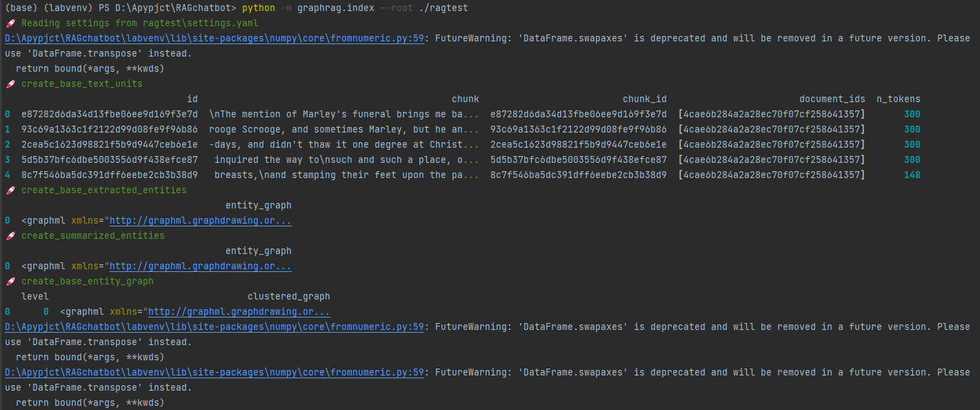Click the graphml URL in the clustered_graph row
The width and height of the screenshot is (980, 410).
coord(239,312)
